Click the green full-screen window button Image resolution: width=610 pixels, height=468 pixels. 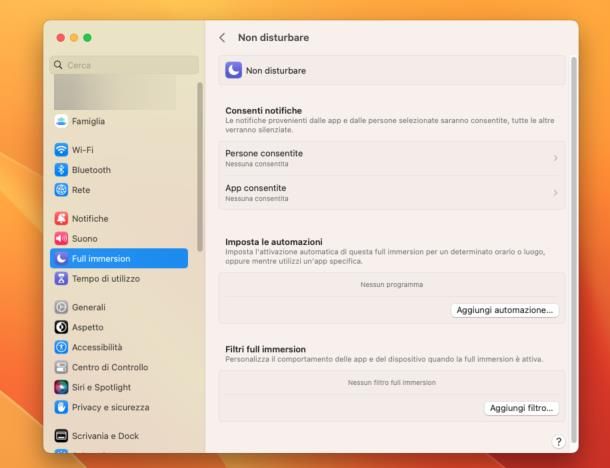(x=88, y=38)
